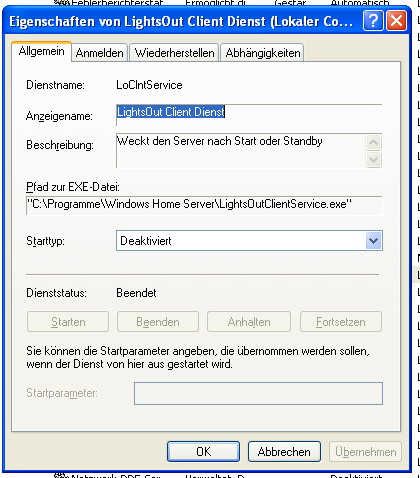Click the Anhalten button

click(249, 322)
